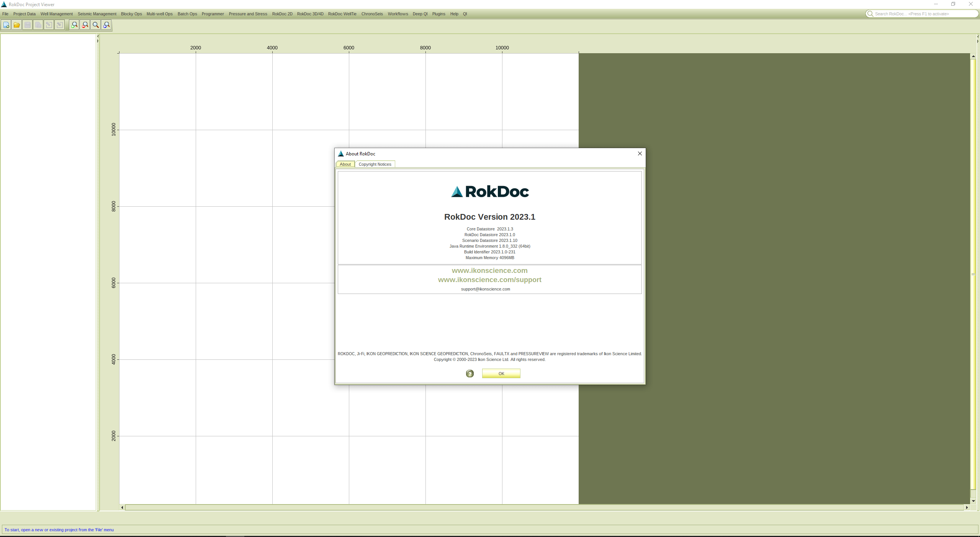This screenshot has width=980, height=537.
Task: Click the Open Project folder icon
Action: point(17,25)
